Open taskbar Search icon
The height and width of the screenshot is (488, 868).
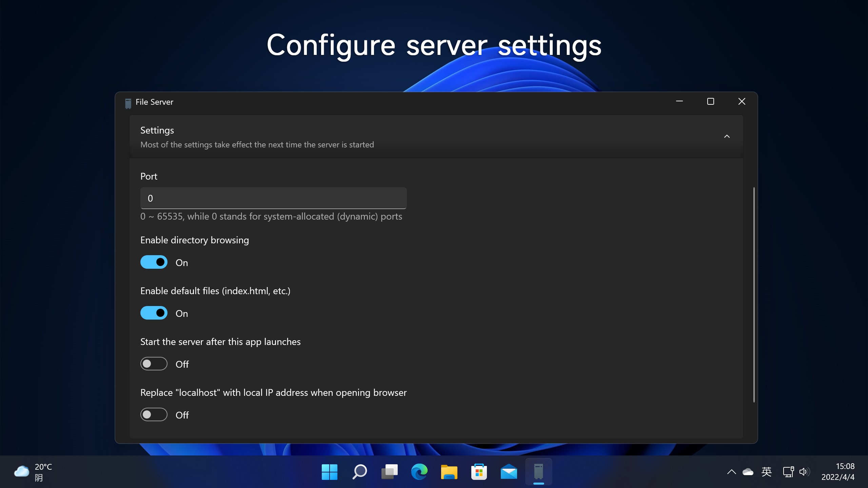[359, 472]
